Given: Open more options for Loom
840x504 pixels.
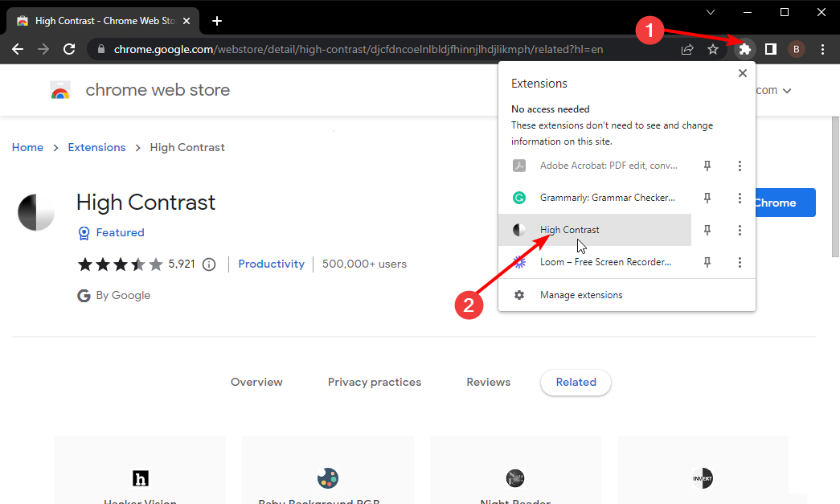Looking at the screenshot, I should click(x=740, y=262).
